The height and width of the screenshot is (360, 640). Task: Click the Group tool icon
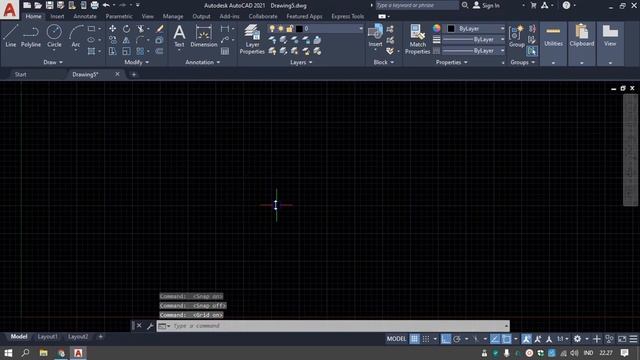click(517, 36)
